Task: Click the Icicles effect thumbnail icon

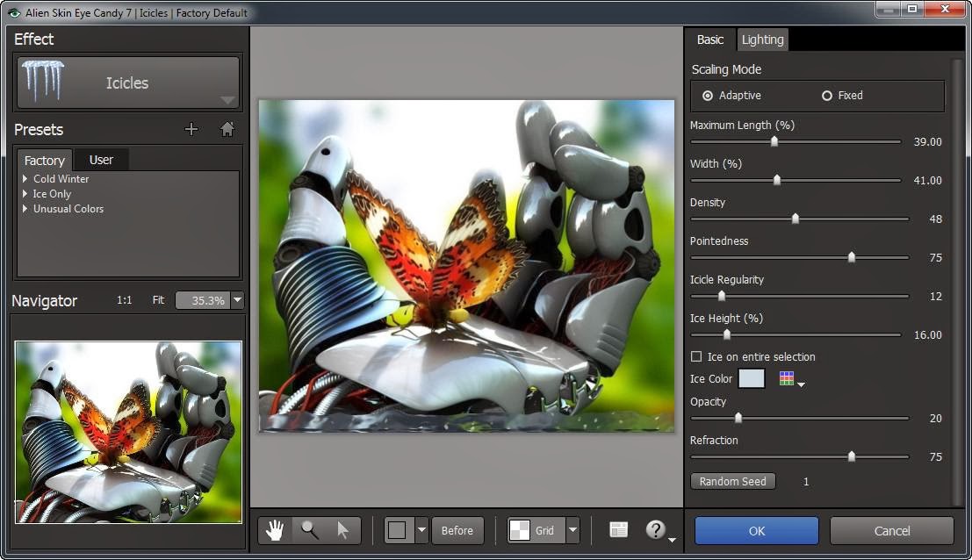Action: click(x=43, y=81)
